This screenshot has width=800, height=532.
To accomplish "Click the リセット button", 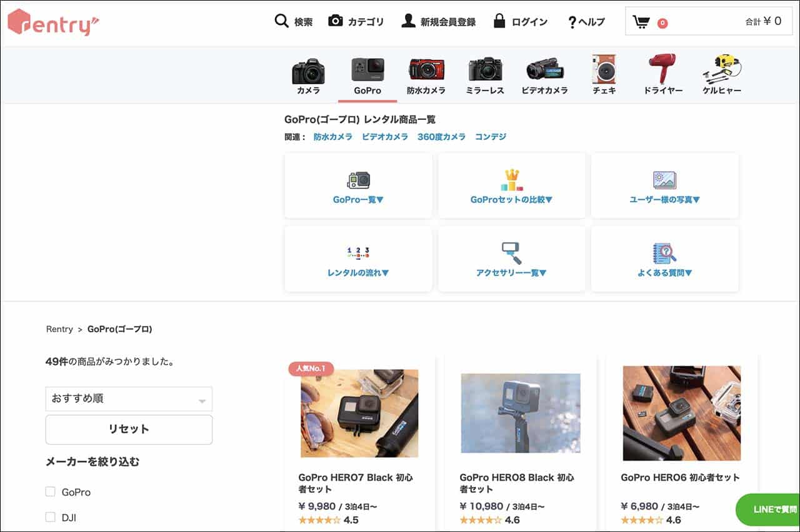I will [x=129, y=430].
